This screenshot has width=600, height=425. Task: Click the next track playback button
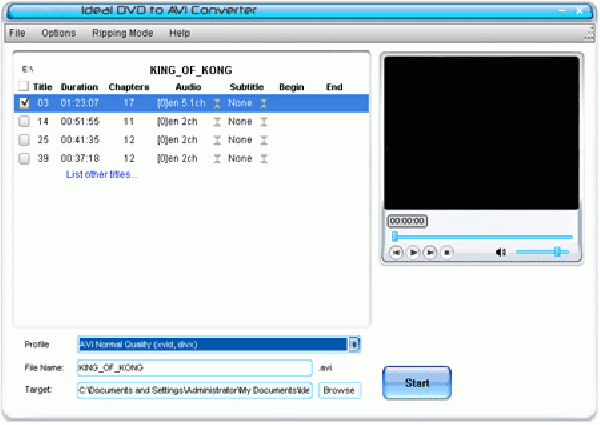(430, 252)
